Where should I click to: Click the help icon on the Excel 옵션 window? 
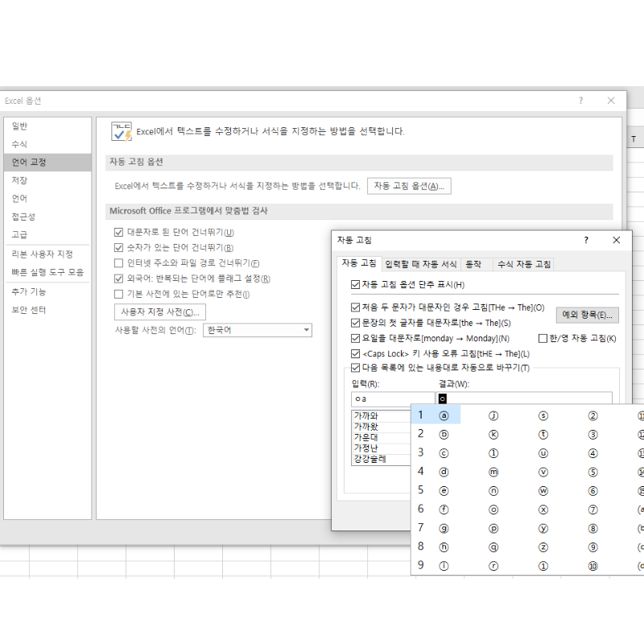(580, 100)
